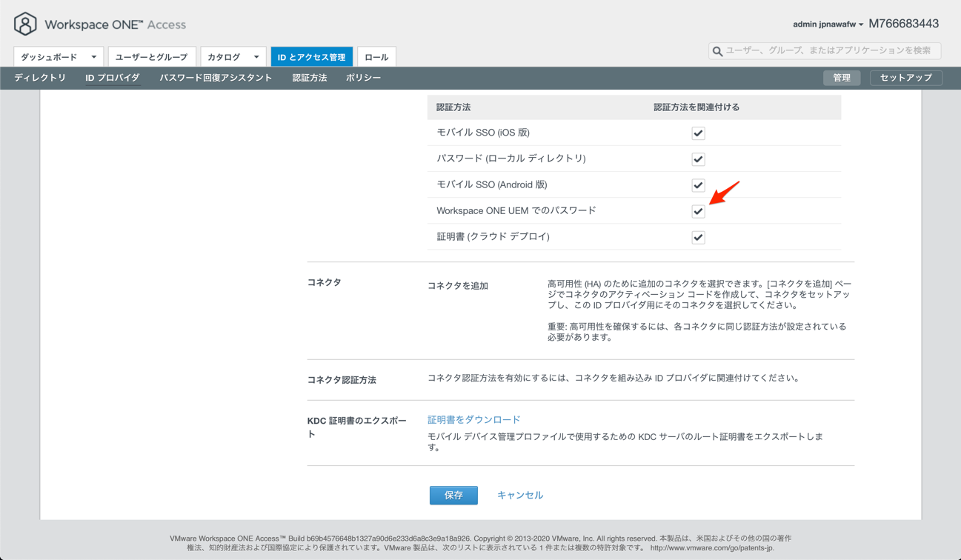Click the 認証方法 column header
Image resolution: width=961 pixels, height=560 pixels.
(x=453, y=107)
